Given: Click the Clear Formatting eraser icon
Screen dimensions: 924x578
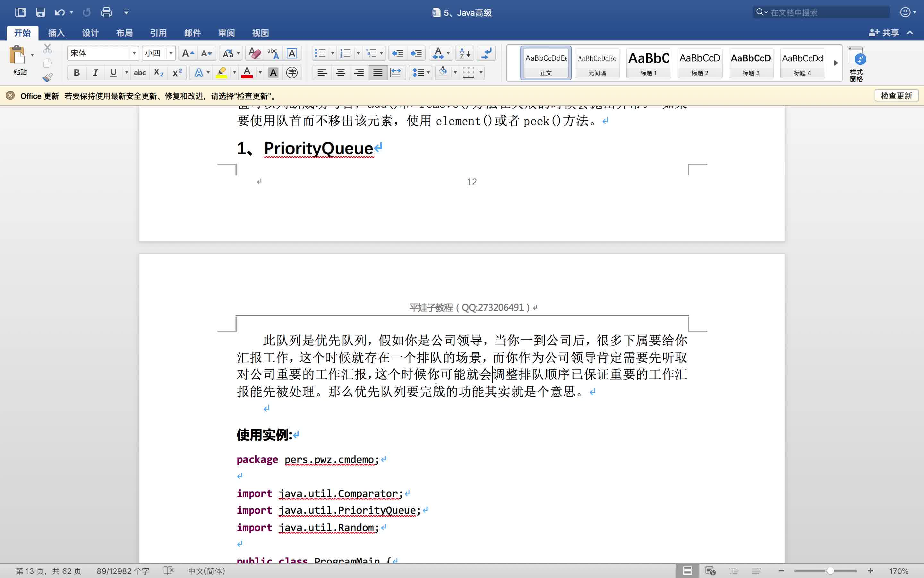Looking at the screenshot, I should click(x=255, y=53).
